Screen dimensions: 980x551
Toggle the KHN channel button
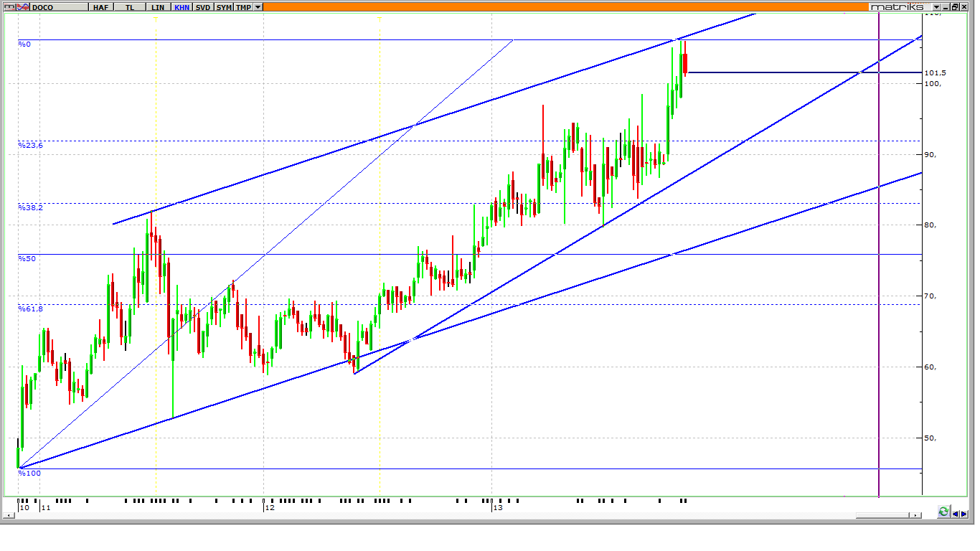click(x=182, y=7)
